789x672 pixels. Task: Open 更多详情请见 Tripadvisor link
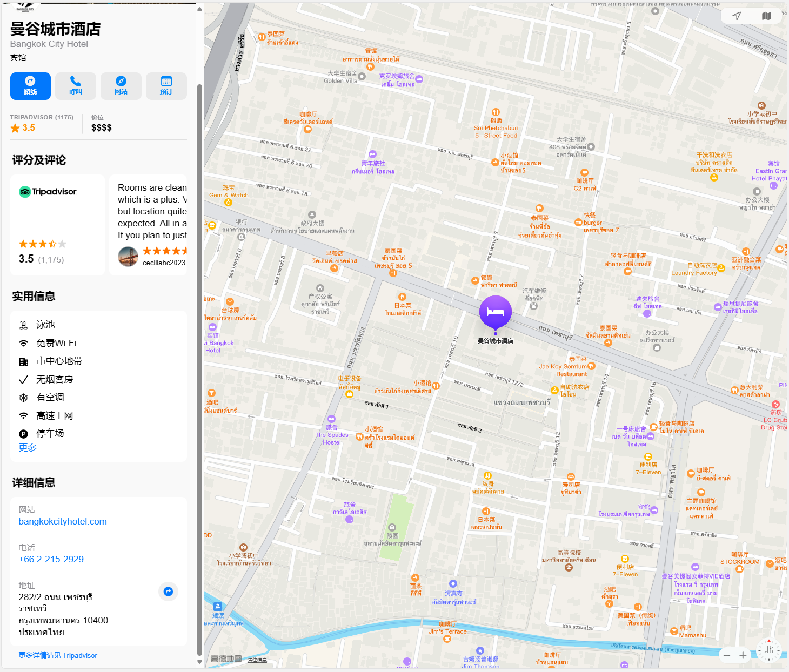(58, 655)
